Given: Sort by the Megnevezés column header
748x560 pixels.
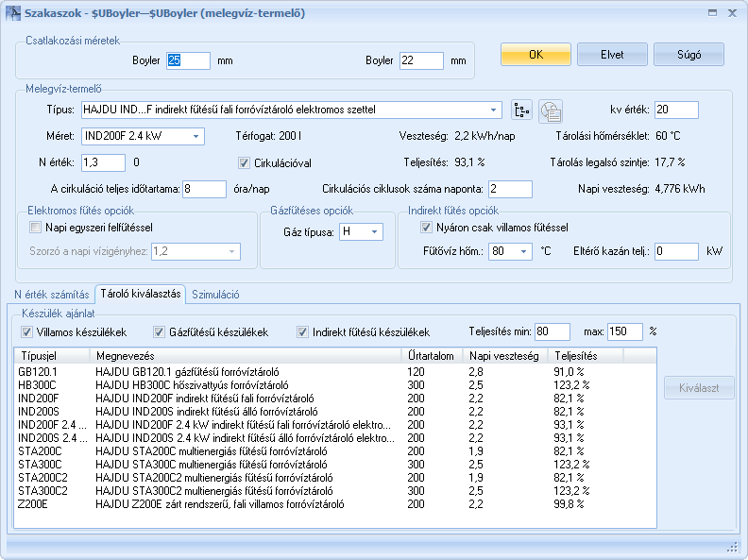Looking at the screenshot, I should pyautogui.click(x=246, y=356).
